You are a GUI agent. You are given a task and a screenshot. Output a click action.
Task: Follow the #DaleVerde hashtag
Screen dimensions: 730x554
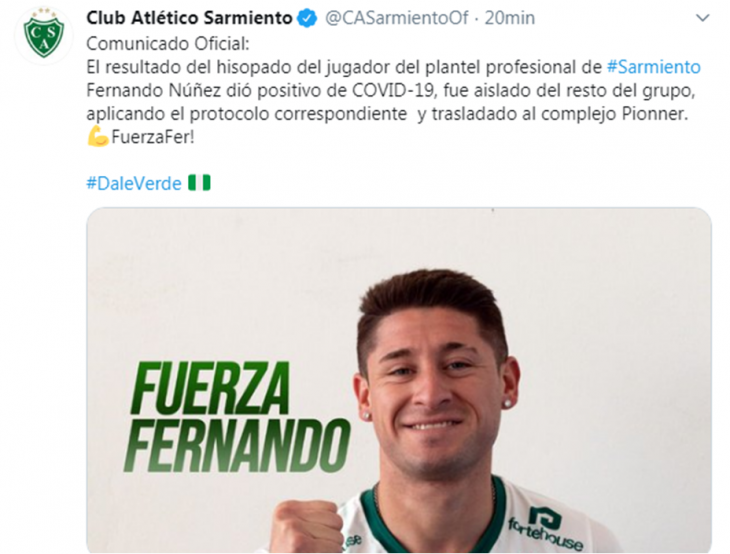(x=134, y=183)
